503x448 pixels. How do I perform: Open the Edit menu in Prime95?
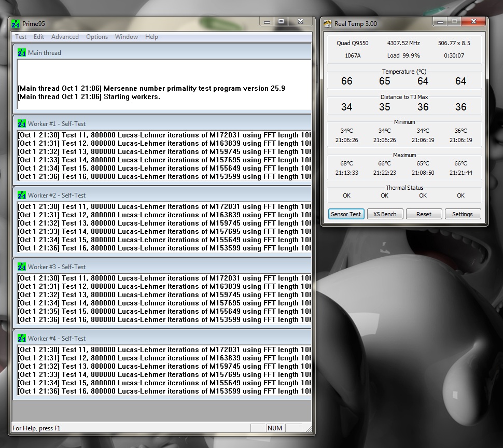click(38, 37)
